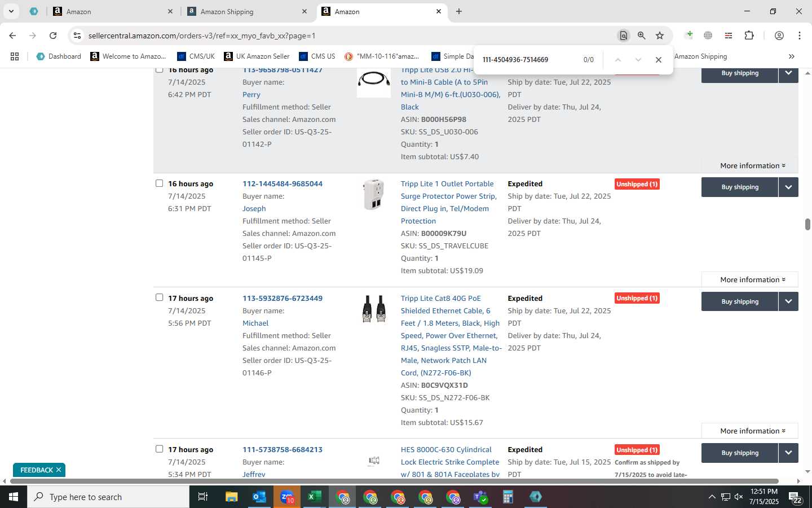Open Outlook from the taskbar

pyautogui.click(x=259, y=497)
